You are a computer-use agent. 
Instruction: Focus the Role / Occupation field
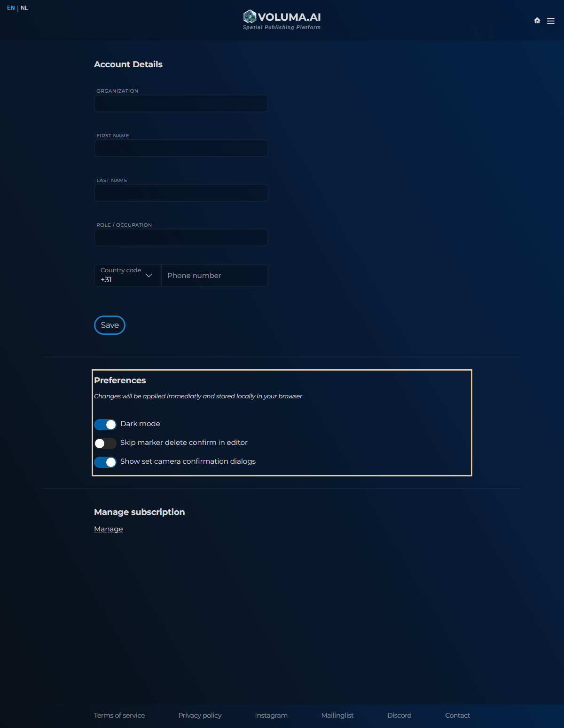(181, 237)
